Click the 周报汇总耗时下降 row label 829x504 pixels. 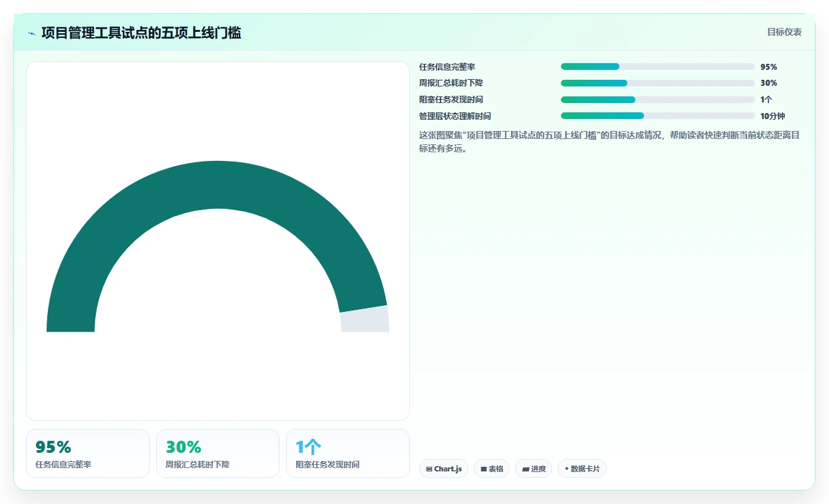point(451,83)
